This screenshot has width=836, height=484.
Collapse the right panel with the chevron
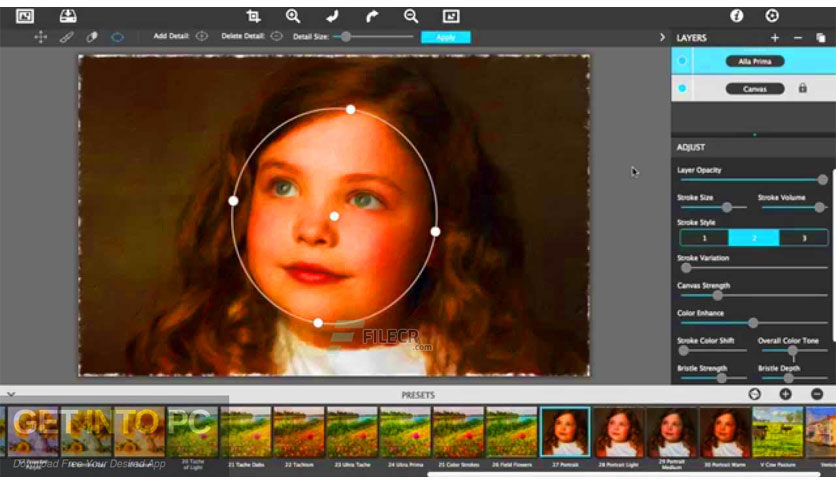662,37
